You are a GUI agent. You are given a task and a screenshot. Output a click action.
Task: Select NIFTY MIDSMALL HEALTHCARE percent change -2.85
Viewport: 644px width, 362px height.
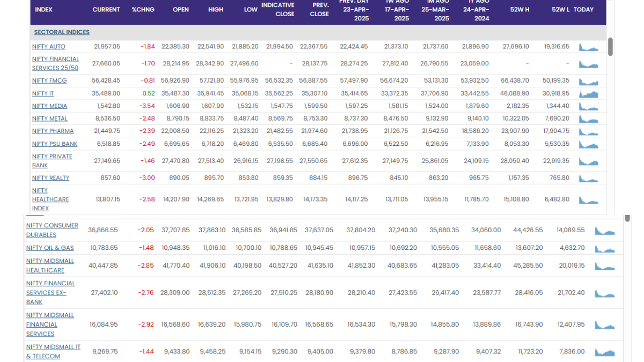pos(145,265)
